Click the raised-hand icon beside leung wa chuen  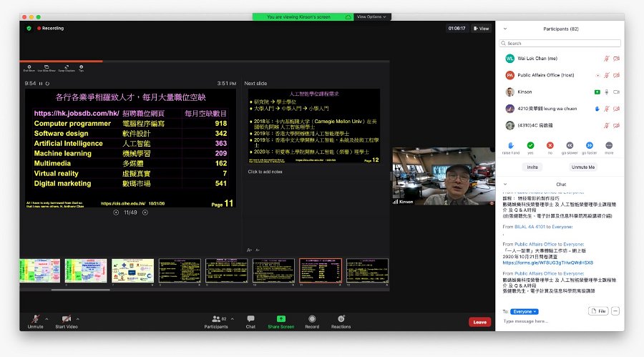[597, 109]
